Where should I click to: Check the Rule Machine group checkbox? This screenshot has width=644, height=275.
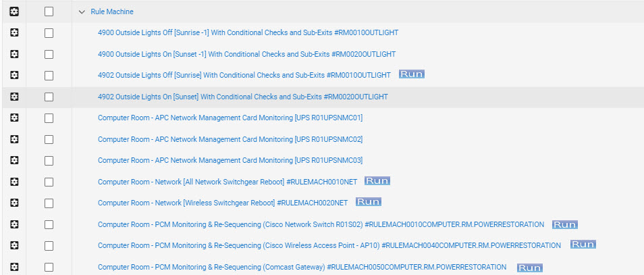(49, 12)
